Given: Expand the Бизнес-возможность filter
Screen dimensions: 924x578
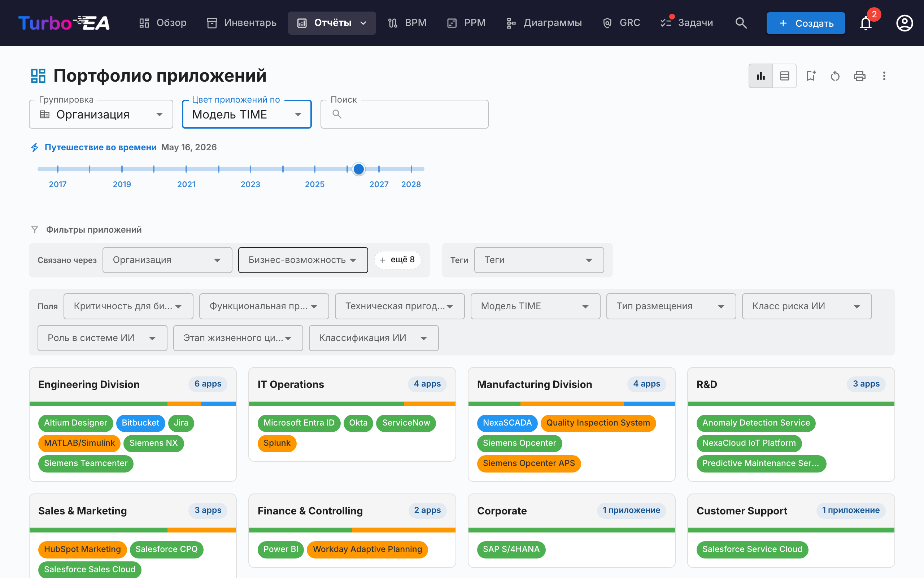Looking at the screenshot, I should coord(303,260).
